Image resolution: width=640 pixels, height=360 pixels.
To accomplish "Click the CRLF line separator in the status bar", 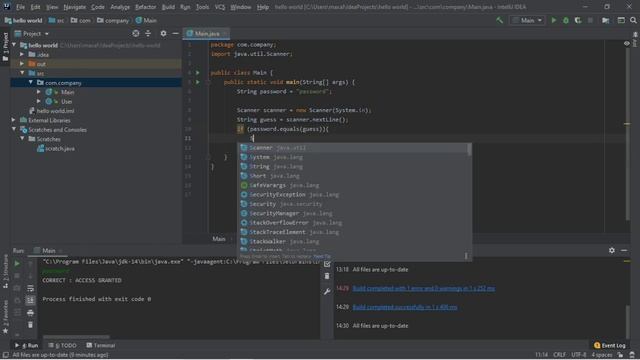I will [x=559, y=355].
